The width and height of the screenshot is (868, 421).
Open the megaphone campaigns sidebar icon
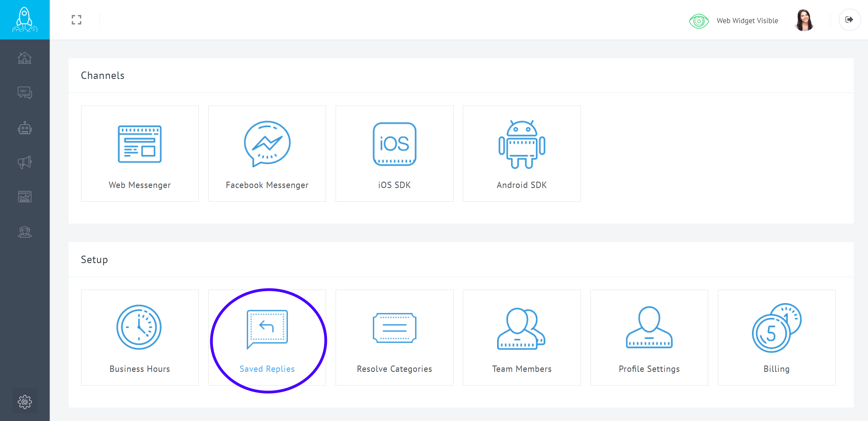click(25, 162)
